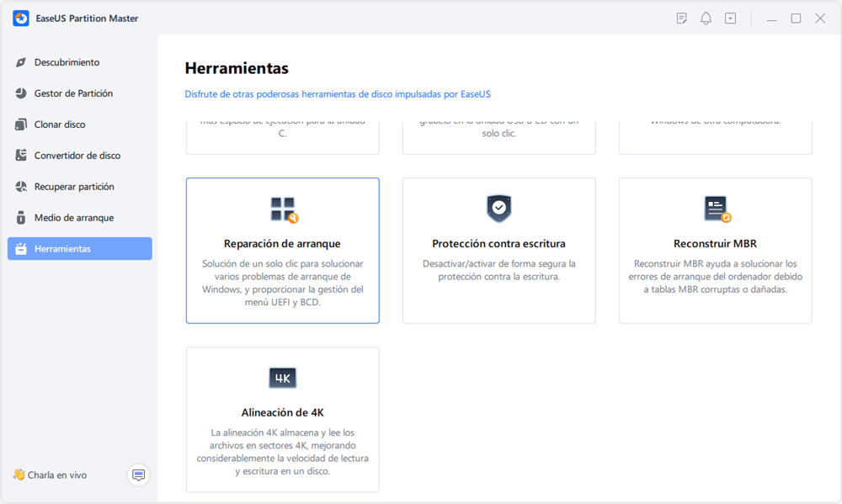Click the Descubrimiento compass icon
This screenshot has height=504, width=842.
tap(21, 62)
